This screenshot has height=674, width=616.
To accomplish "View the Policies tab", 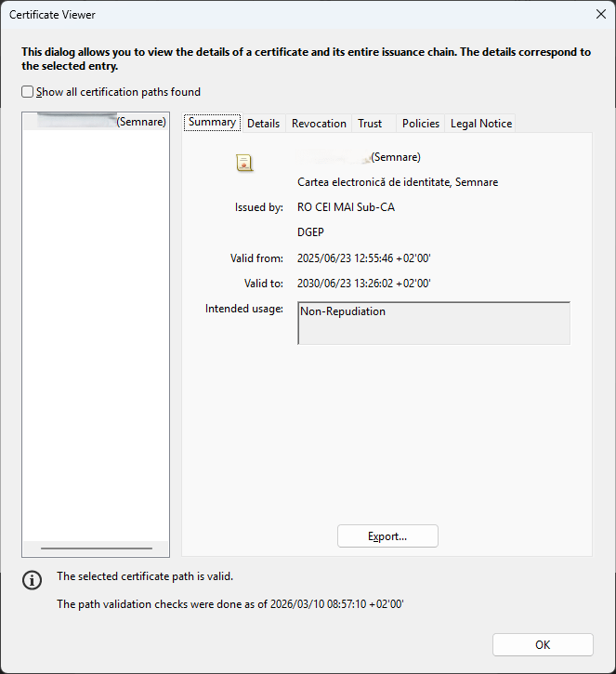I will pyautogui.click(x=421, y=124).
